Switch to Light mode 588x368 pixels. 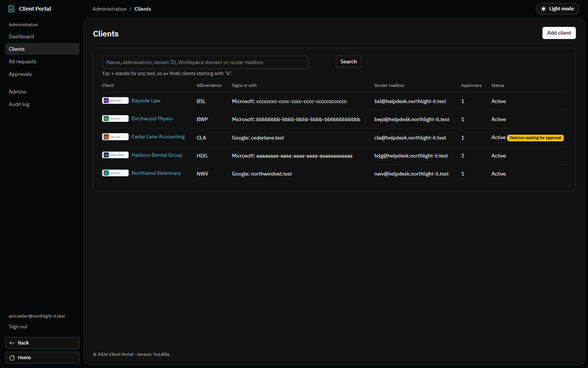[x=557, y=9]
